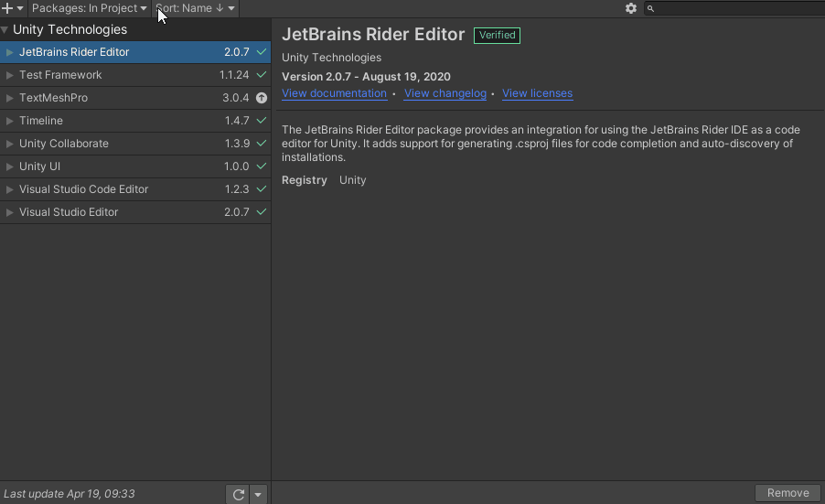Click the add package plus icon
Image resolution: width=825 pixels, height=504 pixels.
coord(8,8)
